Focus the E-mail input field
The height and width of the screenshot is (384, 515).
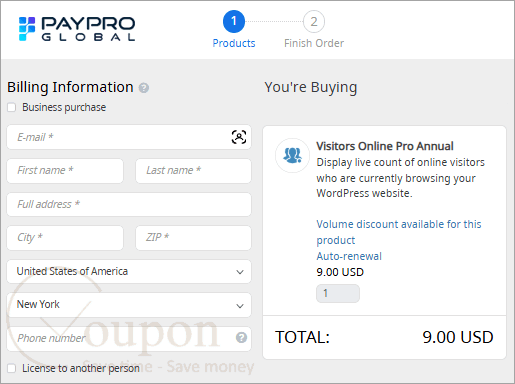(129, 137)
